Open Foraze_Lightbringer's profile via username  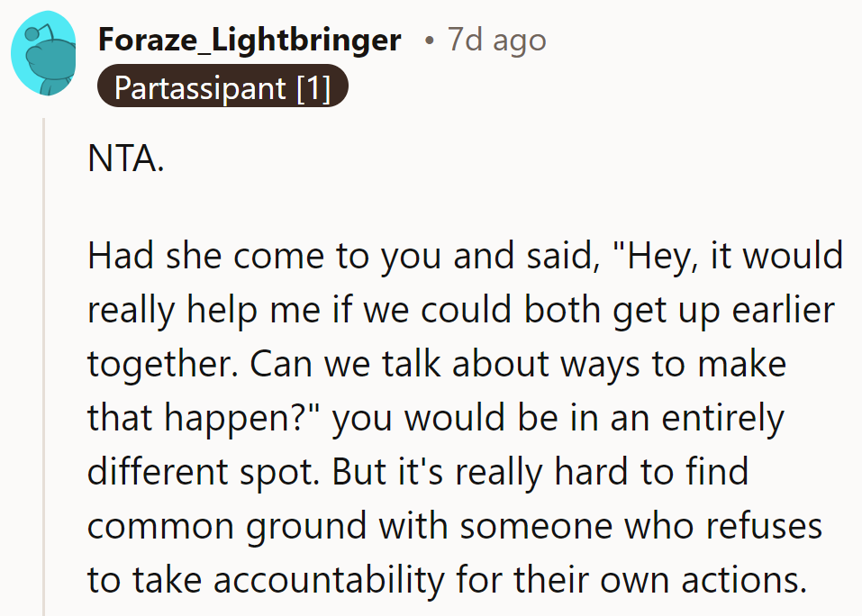250,41
